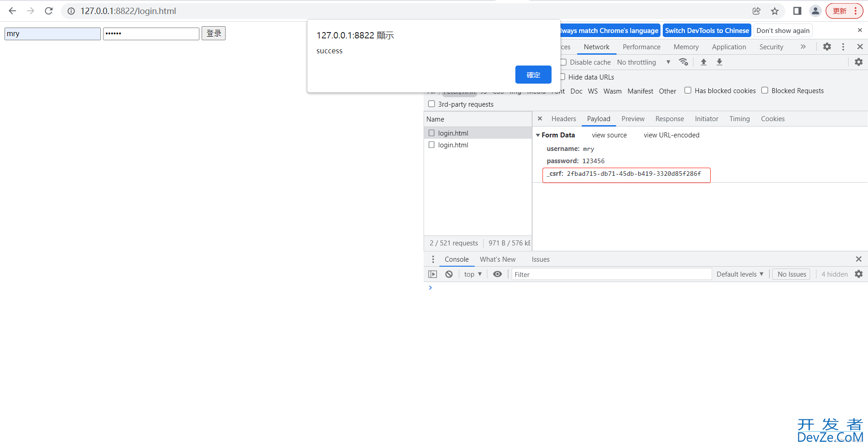Dismiss the language notification bar

coord(860,30)
